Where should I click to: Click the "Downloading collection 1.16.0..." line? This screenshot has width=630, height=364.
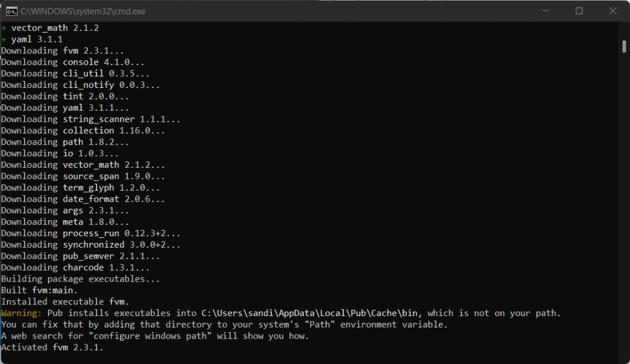click(83, 130)
